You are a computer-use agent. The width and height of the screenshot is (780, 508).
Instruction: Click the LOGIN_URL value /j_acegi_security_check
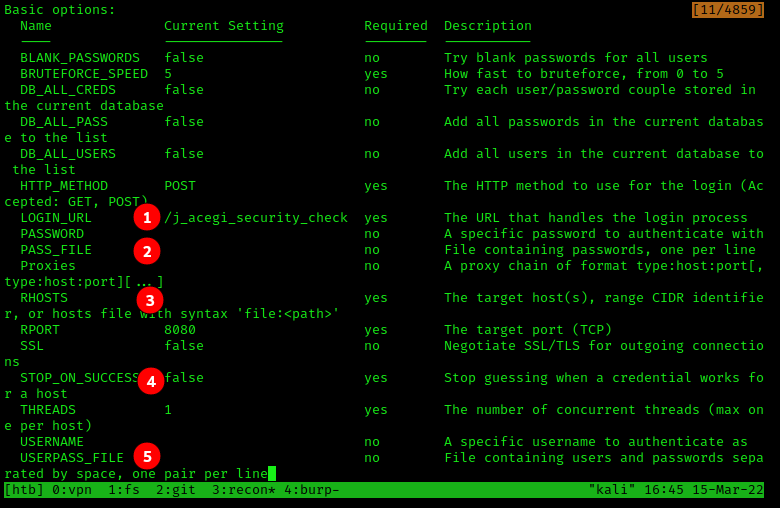[256, 218]
